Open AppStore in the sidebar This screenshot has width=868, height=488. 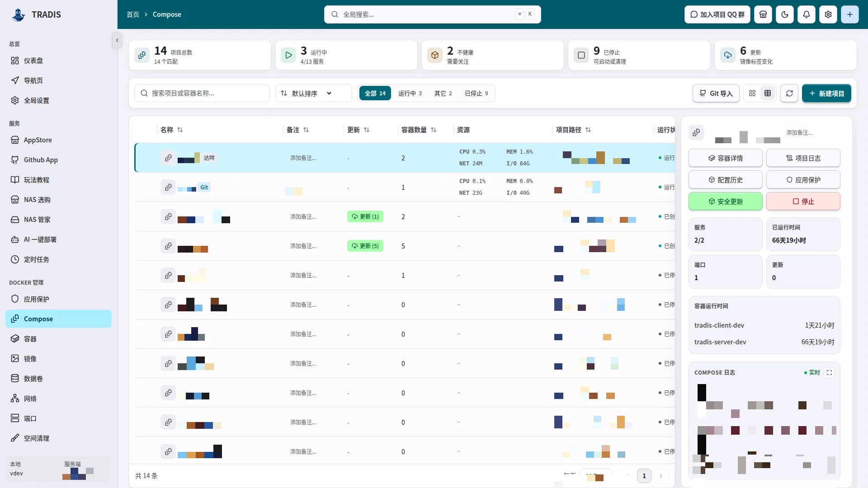[59, 140]
